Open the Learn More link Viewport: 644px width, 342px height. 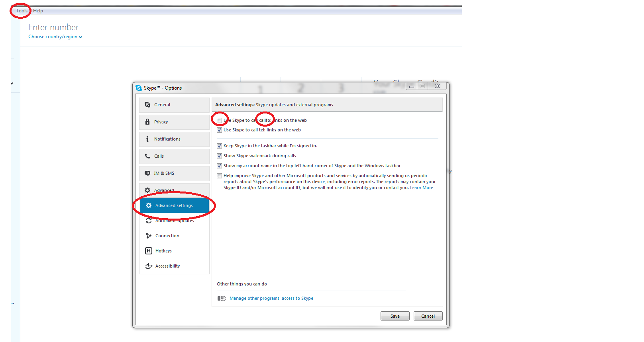click(422, 188)
